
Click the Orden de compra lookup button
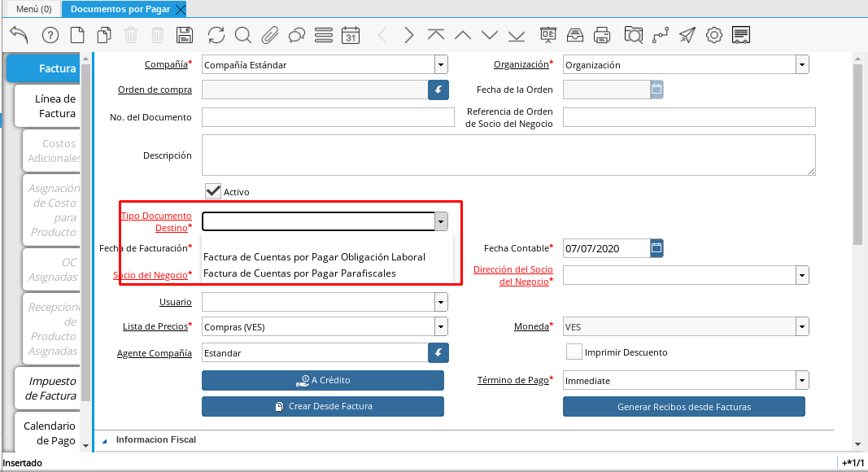tap(438, 90)
